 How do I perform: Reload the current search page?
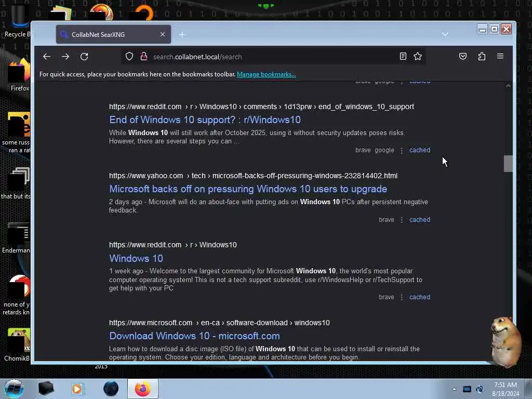pyautogui.click(x=84, y=57)
